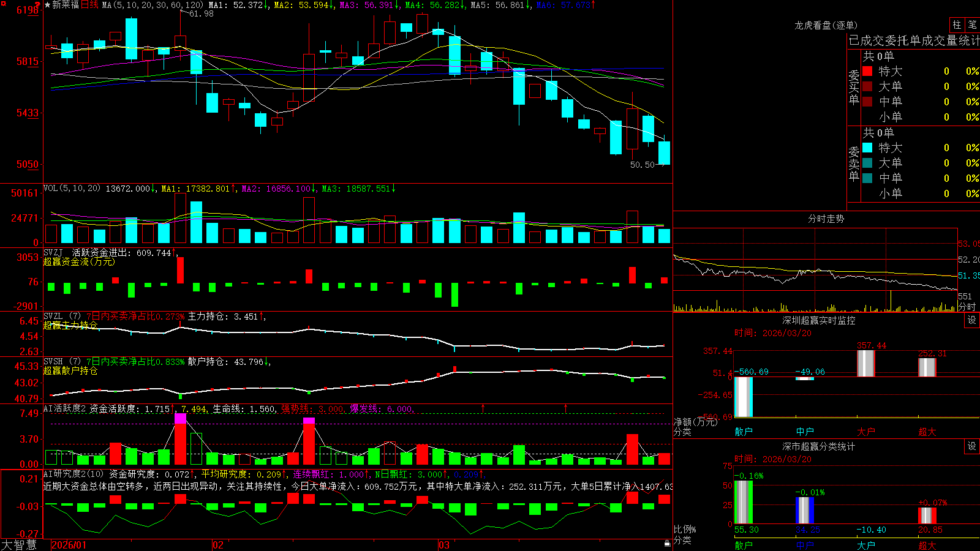Click the red 超大 bar showing 20.85
Image resolution: width=980 pixels, height=551 pixels.
coord(927,515)
